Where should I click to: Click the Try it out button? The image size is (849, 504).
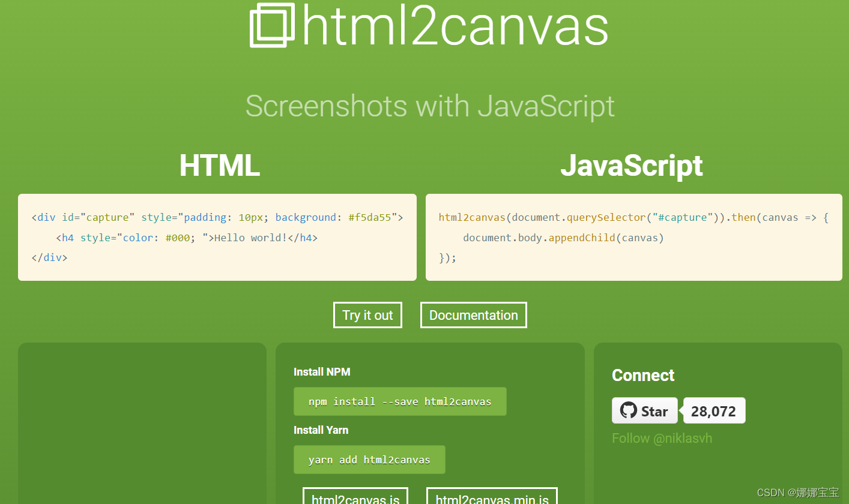coord(367,315)
